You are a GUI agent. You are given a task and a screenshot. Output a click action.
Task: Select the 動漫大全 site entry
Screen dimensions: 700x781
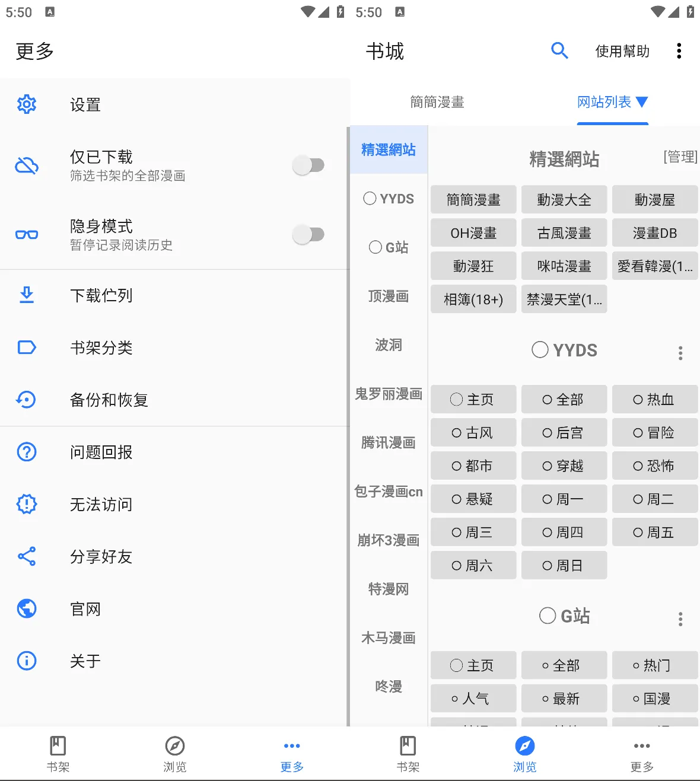[564, 199]
